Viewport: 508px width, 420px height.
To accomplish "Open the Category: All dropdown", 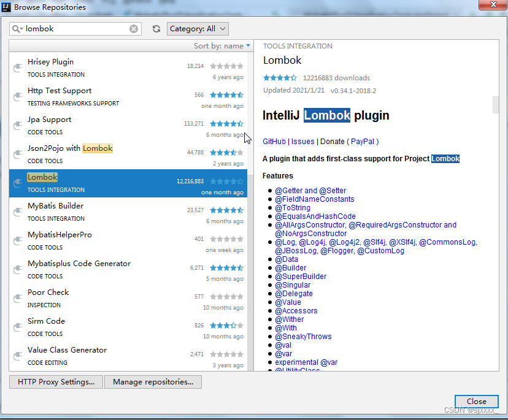I will click(x=198, y=29).
